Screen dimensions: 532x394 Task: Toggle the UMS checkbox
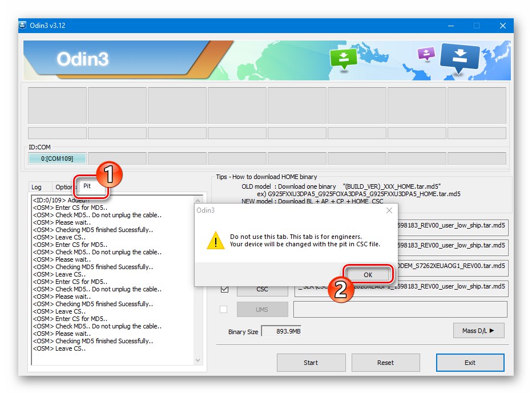tap(224, 309)
